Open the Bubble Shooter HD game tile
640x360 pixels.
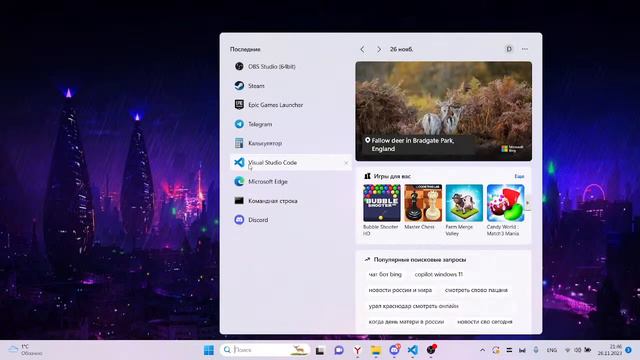(382, 210)
